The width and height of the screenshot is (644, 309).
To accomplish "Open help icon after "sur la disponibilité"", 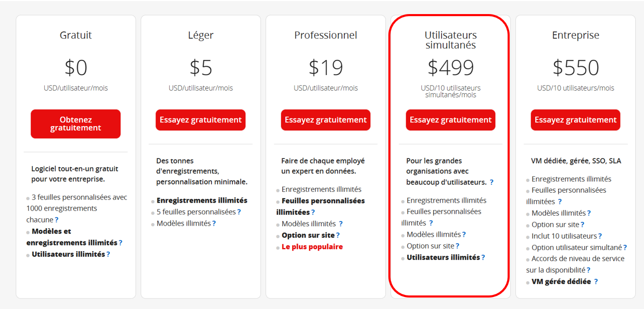I will tap(588, 270).
